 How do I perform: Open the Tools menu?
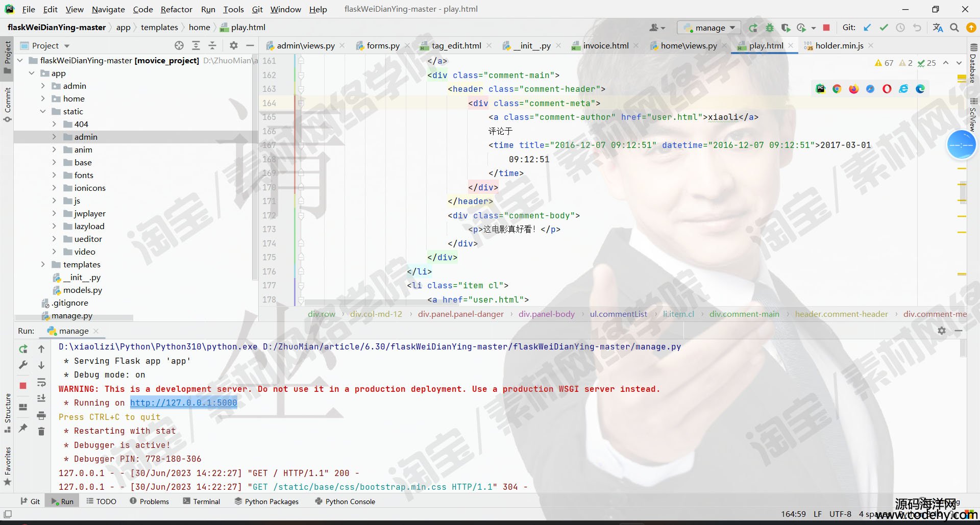pos(233,9)
